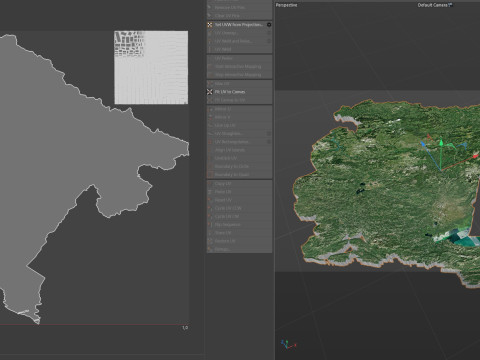480x360 pixels.
Task: Choose the Max UV command
Action: [x=239, y=84]
